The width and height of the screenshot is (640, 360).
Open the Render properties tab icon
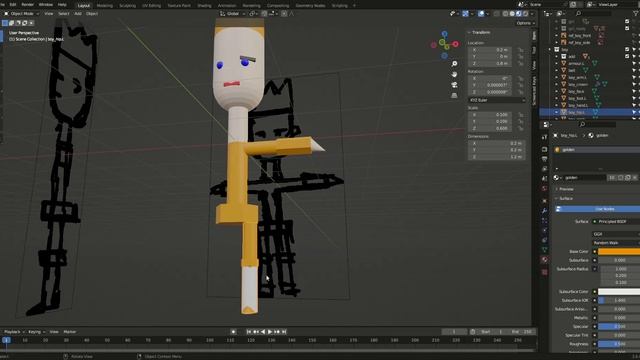(544, 149)
